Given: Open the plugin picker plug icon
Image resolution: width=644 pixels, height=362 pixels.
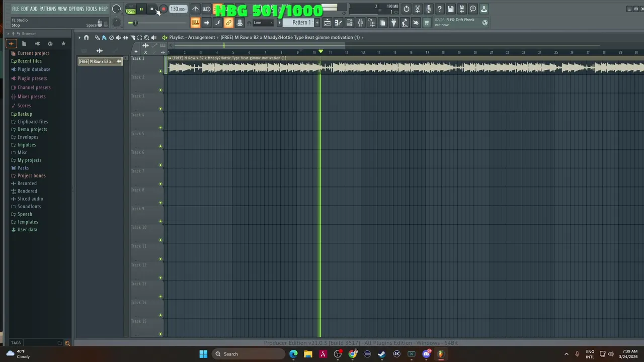Looking at the screenshot, I should 393,23.
